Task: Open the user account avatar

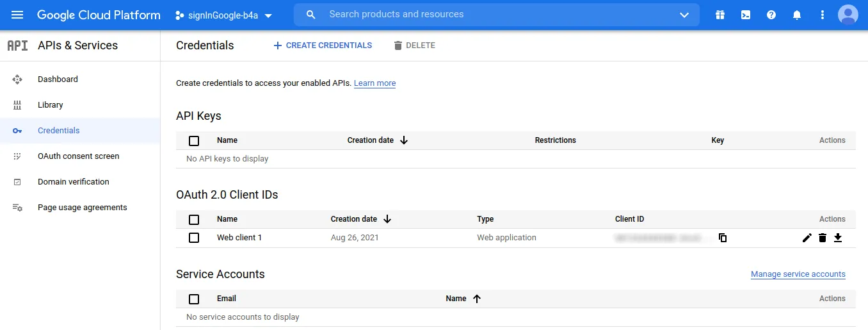Action: coord(848,15)
